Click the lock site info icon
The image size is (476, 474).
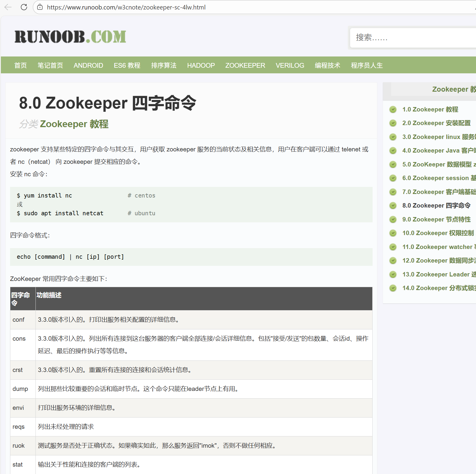point(40,7)
